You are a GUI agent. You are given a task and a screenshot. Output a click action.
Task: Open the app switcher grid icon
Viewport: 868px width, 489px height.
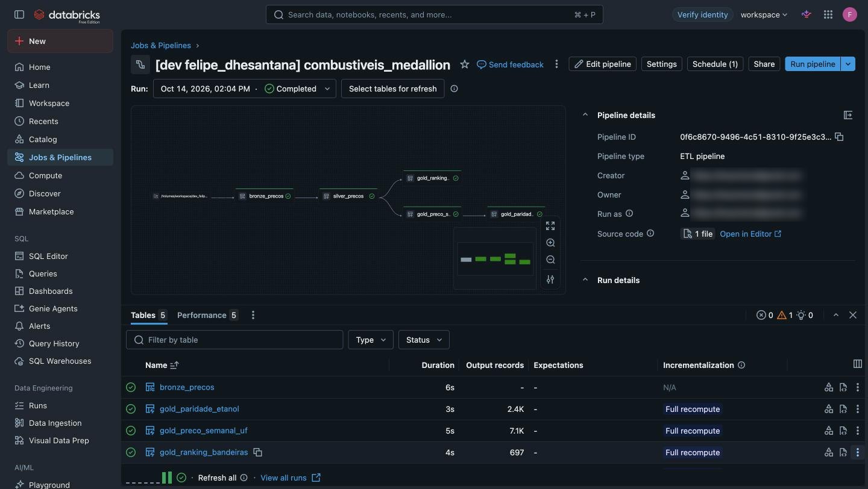pos(828,14)
